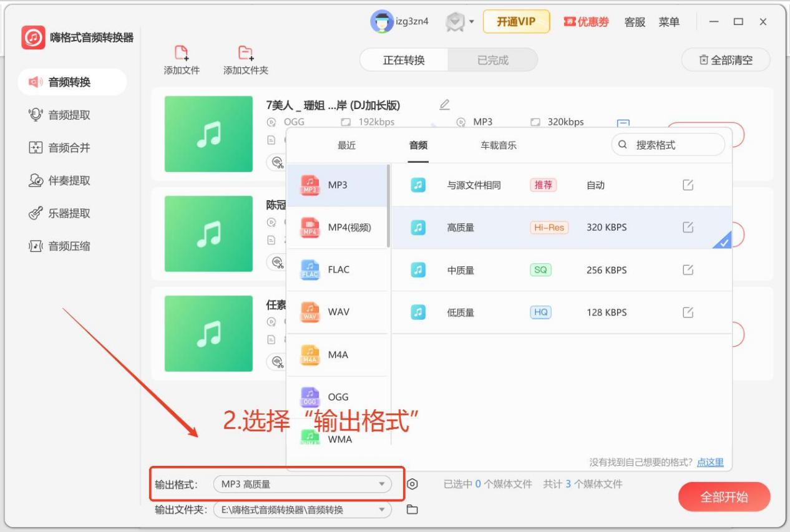Click the title 7美人 _ 珊姐 ...岸 (DJ加长版)
Image resolution: width=790 pixels, height=532 pixels.
pos(333,105)
